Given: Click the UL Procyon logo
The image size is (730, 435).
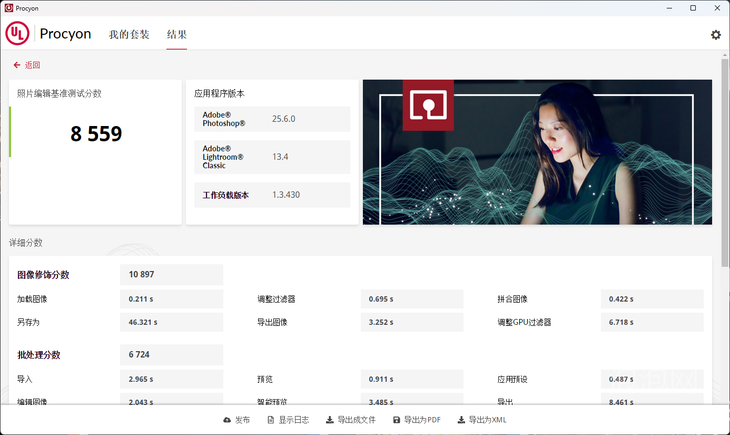Looking at the screenshot, I should tap(48, 34).
